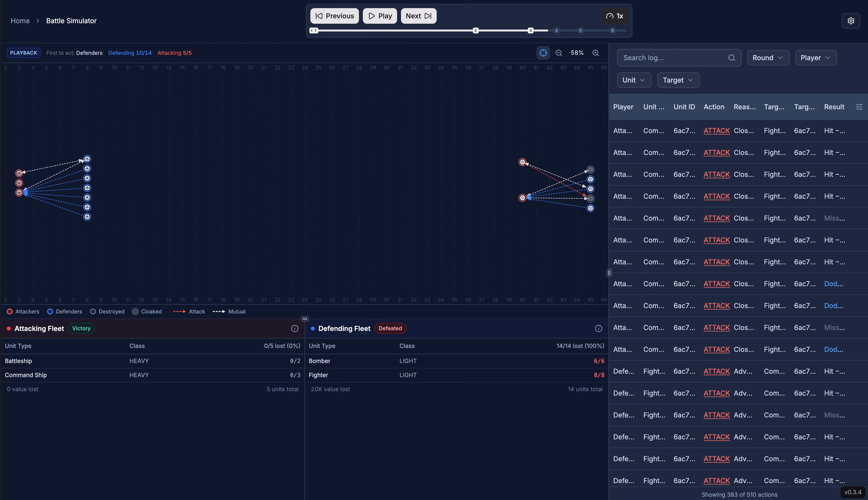This screenshot has width=868, height=500.
Task: Click top destroyed unit at column 45
Action: pyautogui.click(x=590, y=169)
